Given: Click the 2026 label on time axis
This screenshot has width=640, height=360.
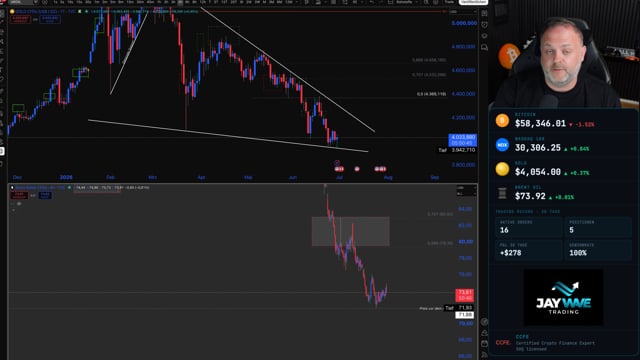Looking at the screenshot, I should tap(66, 177).
